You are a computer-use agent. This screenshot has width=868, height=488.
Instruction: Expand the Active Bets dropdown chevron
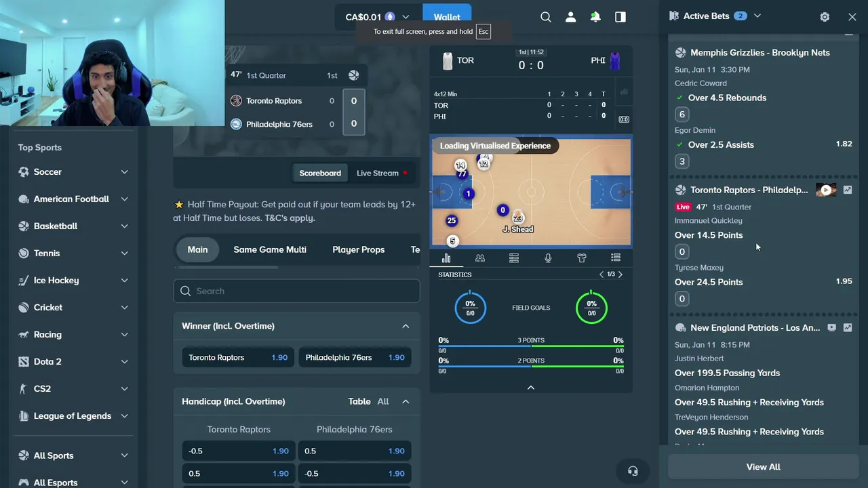click(x=757, y=16)
